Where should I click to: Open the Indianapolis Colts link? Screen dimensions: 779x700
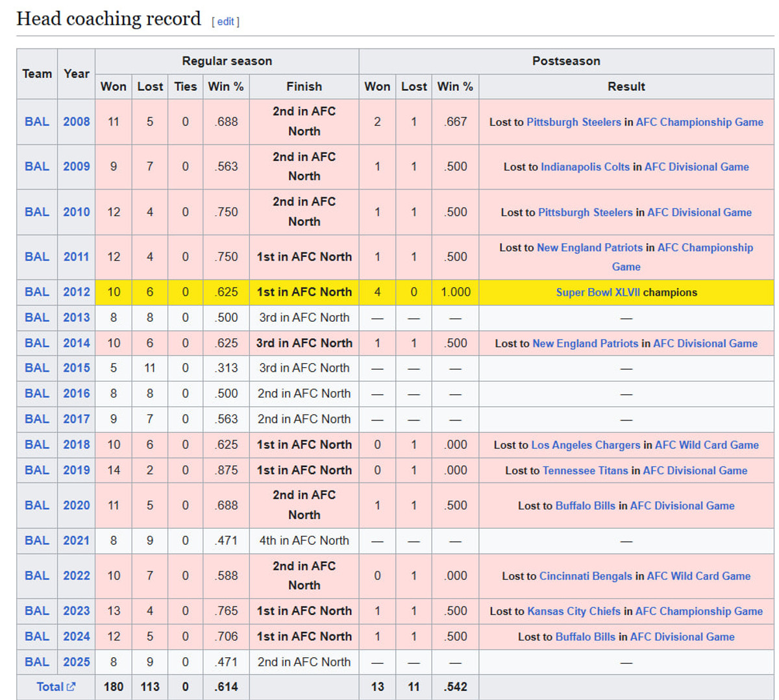(585, 167)
